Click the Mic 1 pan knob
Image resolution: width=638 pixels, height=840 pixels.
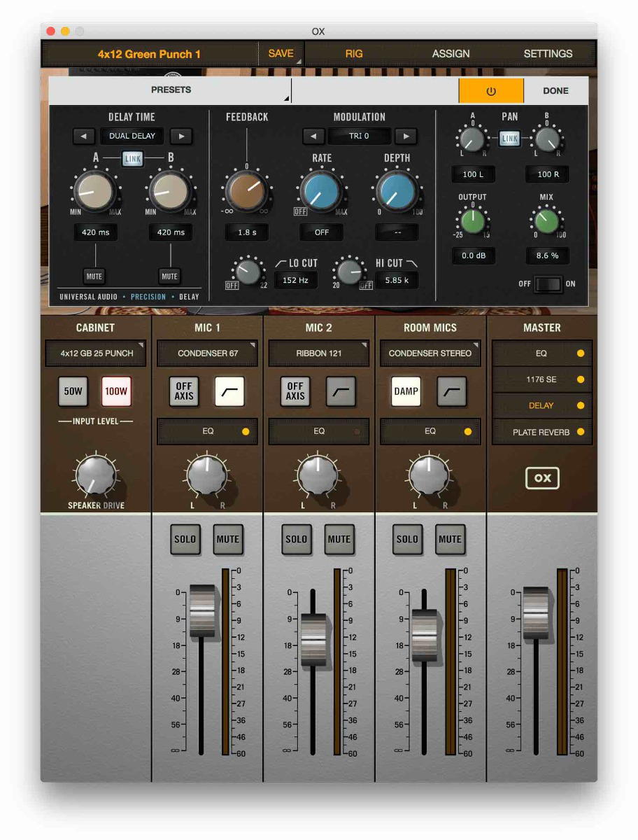click(207, 476)
